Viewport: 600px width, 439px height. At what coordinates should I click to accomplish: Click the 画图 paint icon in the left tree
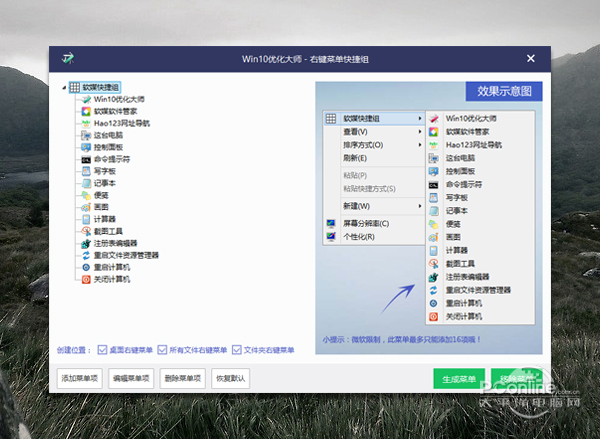pos(86,207)
